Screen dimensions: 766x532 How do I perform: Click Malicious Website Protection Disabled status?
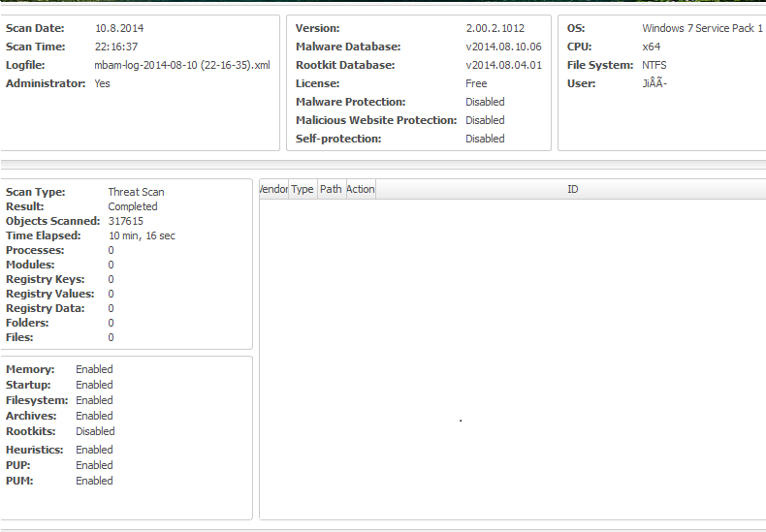pos(485,120)
